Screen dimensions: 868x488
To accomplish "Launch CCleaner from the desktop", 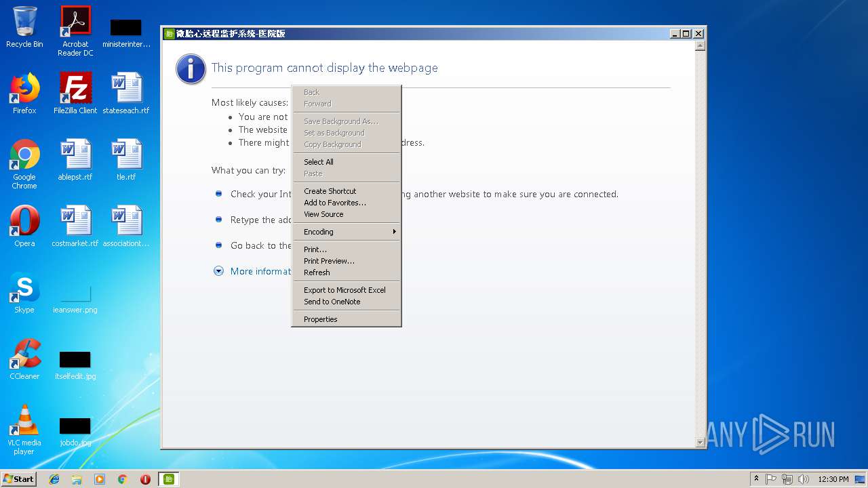I will click(x=24, y=359).
